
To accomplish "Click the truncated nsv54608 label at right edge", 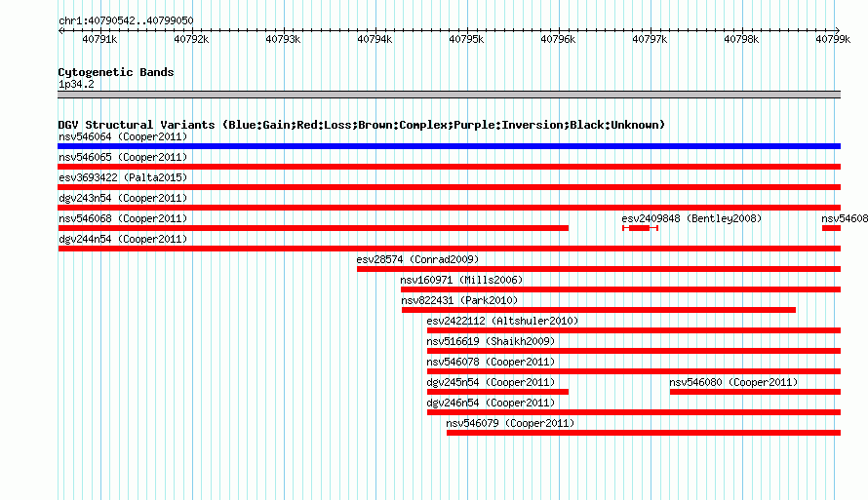I will coord(845,218).
